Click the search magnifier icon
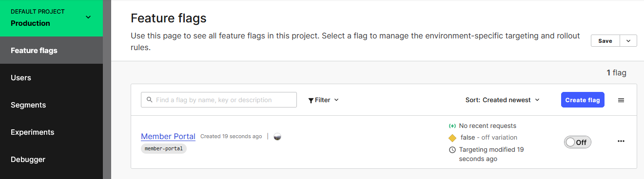The image size is (644, 179). click(x=149, y=100)
